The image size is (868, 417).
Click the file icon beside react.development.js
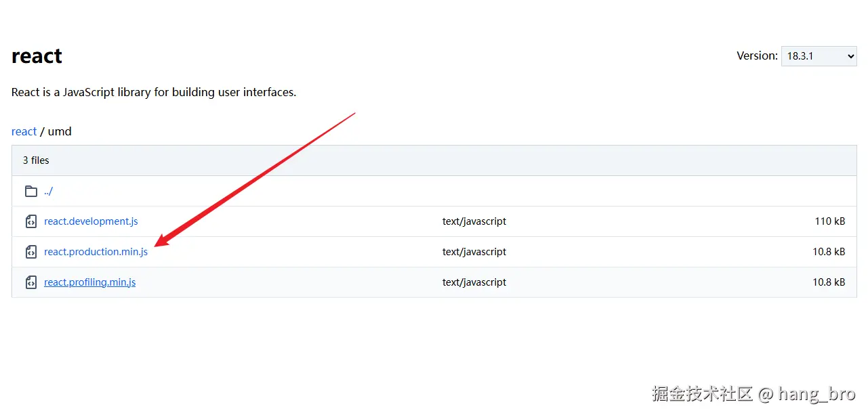click(31, 221)
